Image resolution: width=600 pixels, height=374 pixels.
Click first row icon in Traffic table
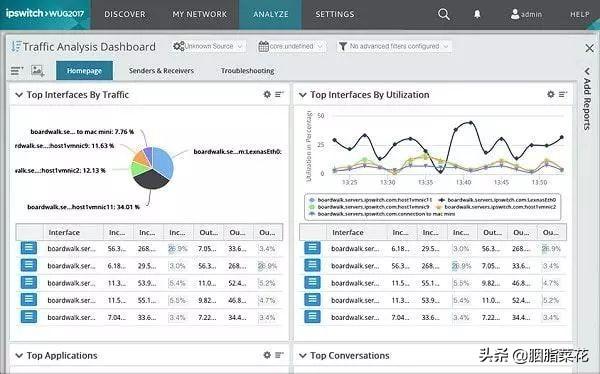point(29,248)
